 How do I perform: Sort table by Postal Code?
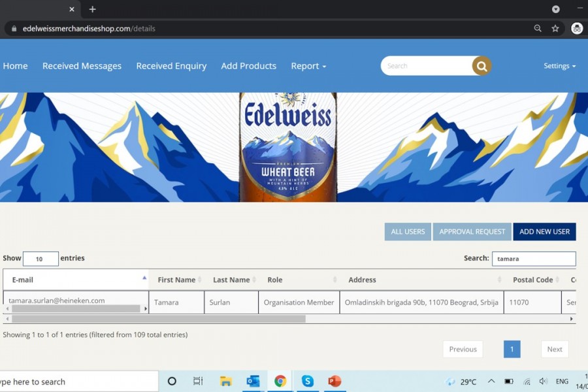point(532,280)
